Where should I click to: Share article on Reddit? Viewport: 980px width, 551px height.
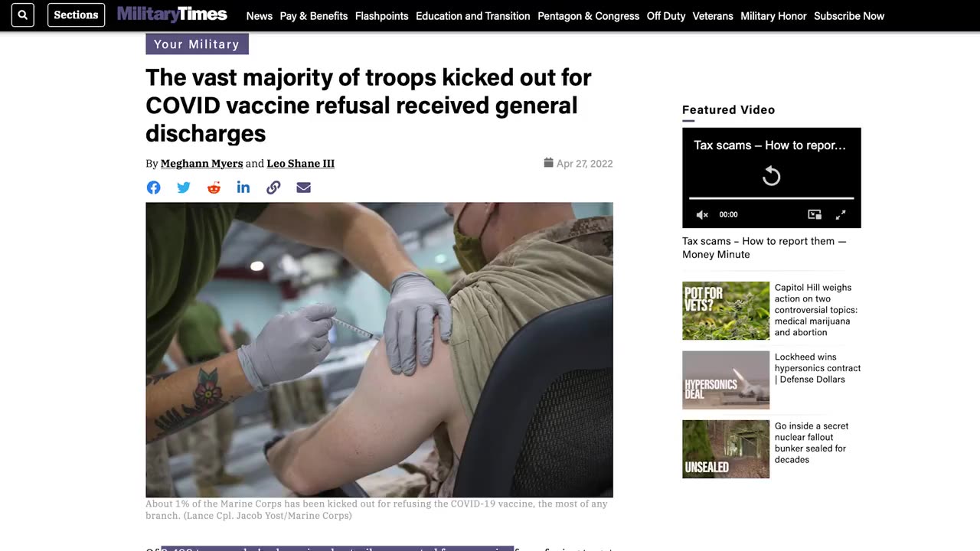pos(214,187)
